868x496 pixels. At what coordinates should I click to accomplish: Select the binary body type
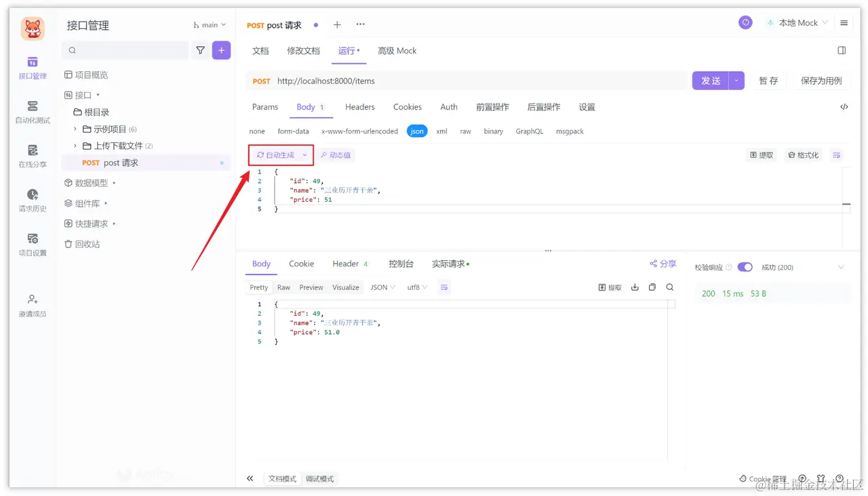click(x=493, y=131)
